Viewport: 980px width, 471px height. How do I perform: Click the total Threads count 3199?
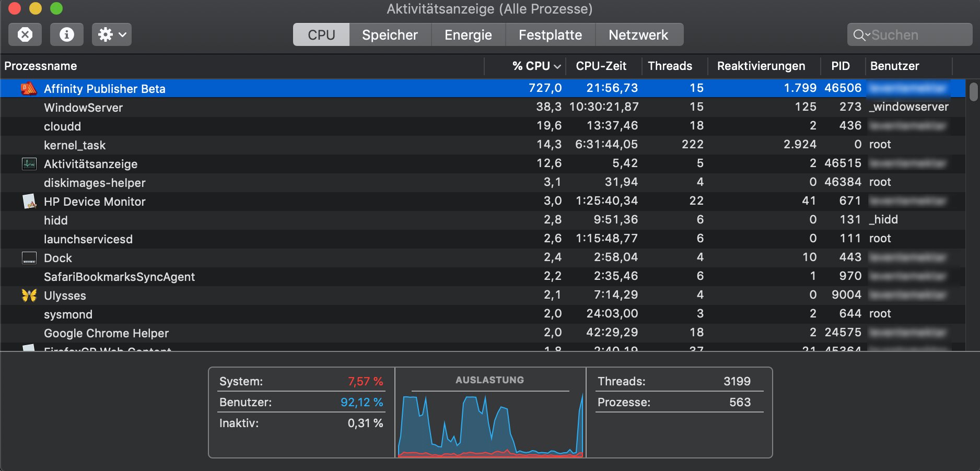[x=737, y=382]
